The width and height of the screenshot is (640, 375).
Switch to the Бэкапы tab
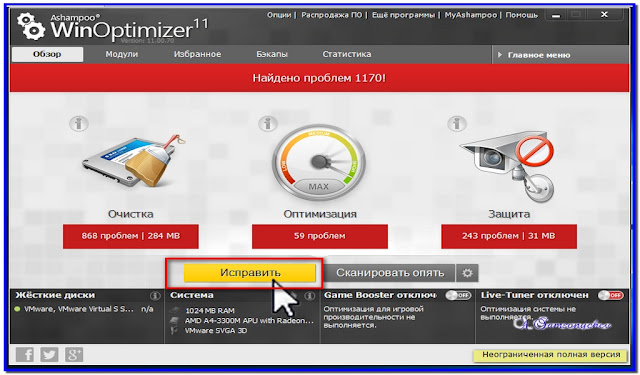click(x=272, y=54)
